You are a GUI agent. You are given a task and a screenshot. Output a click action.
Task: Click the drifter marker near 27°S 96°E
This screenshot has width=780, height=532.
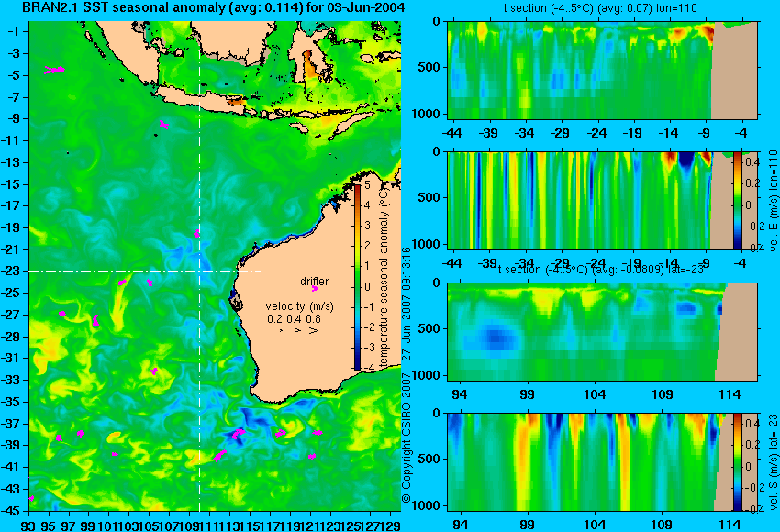[62, 313]
